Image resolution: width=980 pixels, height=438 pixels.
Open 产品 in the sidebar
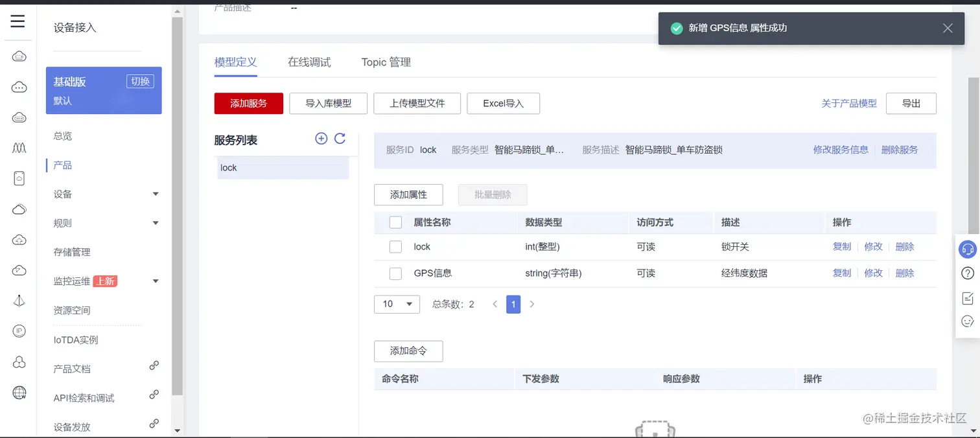[63, 165]
